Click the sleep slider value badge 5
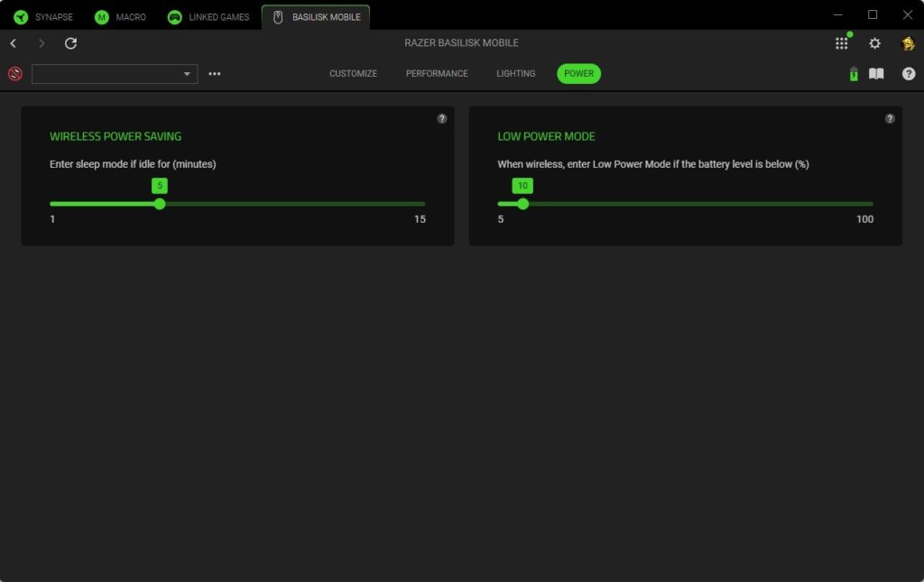Viewport: 924px width, 582px height. [160, 186]
